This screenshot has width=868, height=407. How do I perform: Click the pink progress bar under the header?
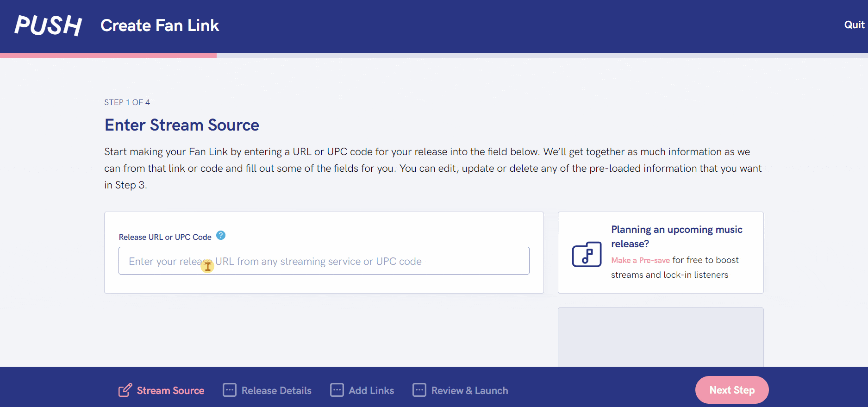click(108, 56)
